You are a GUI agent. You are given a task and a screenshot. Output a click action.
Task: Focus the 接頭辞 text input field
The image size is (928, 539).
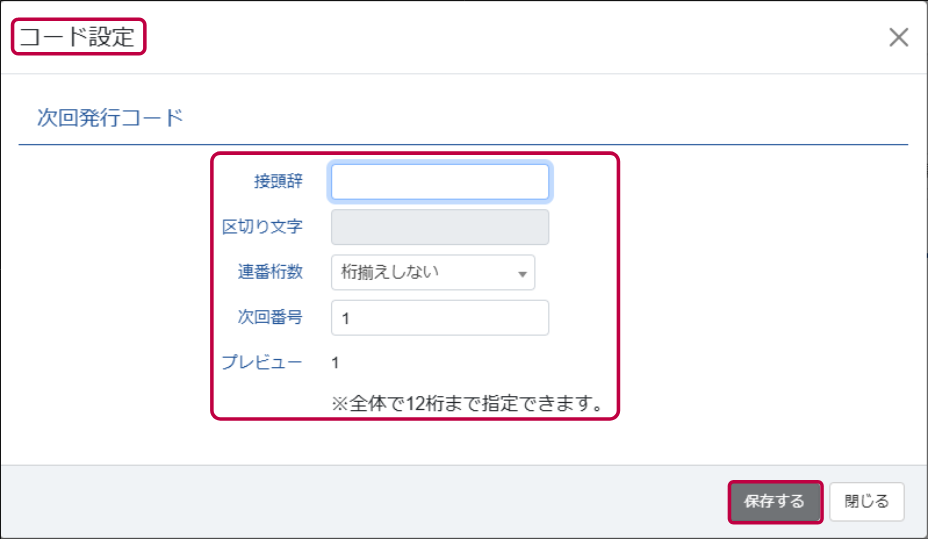point(440,182)
